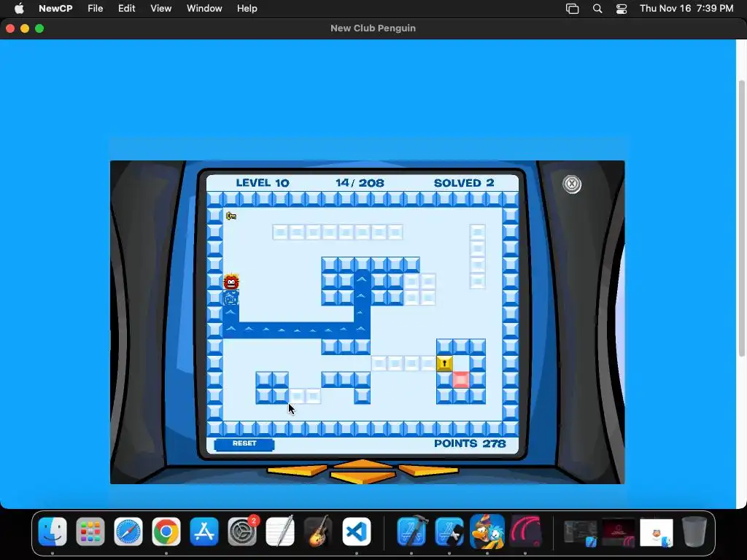
Task: Open the Trash in the dock
Action: 694,532
